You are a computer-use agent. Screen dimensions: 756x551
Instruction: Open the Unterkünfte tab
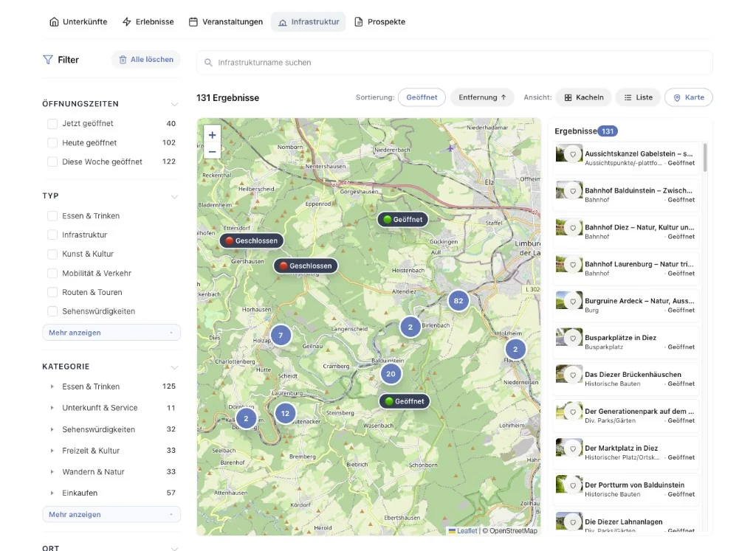click(78, 21)
